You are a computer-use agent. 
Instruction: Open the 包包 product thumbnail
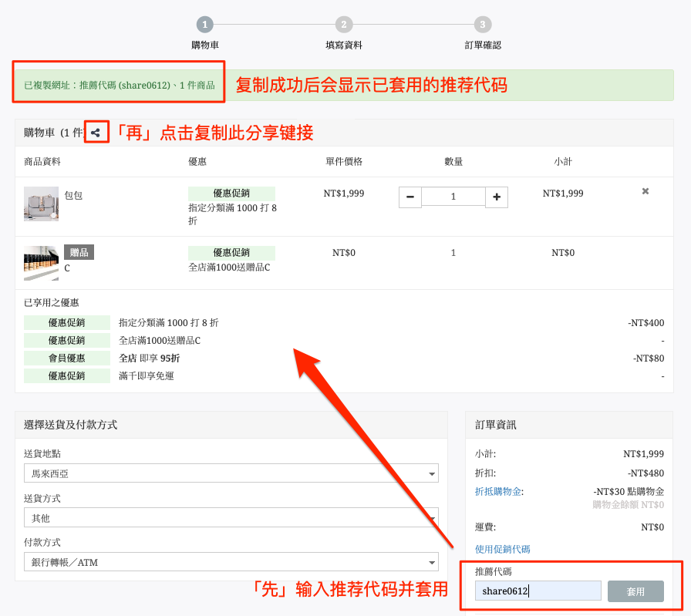click(41, 204)
